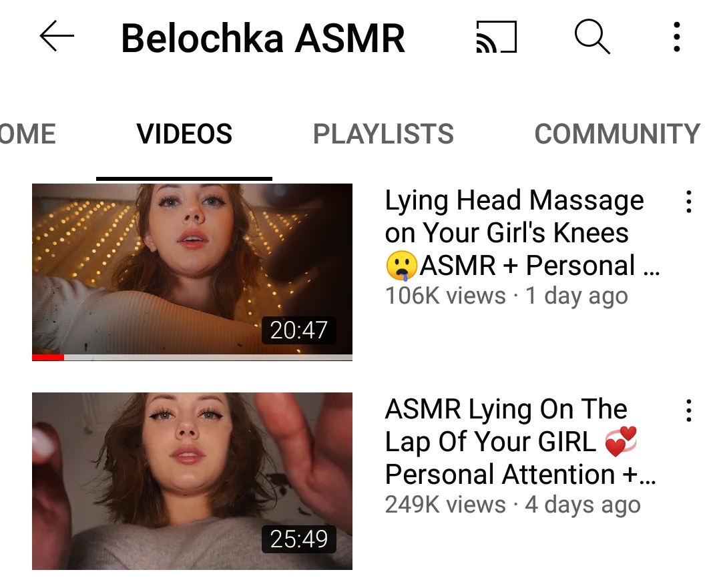Click the 20:47 duration badge
The height and width of the screenshot is (588, 721).
click(x=299, y=330)
